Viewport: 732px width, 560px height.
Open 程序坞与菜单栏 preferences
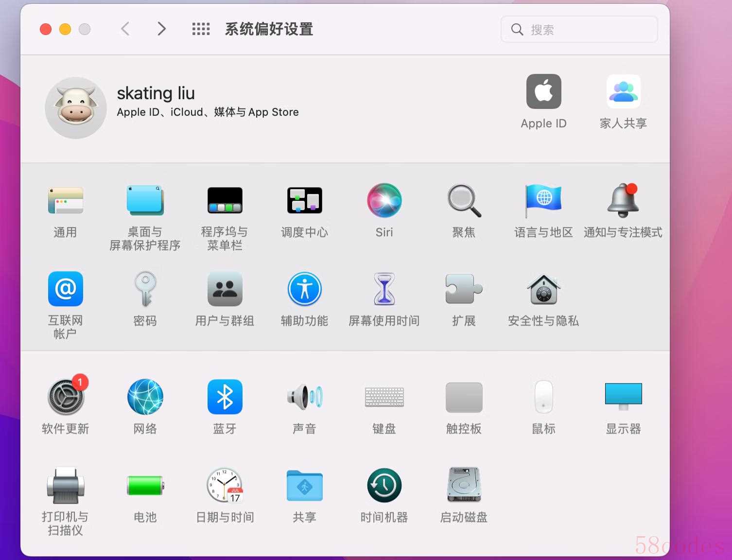pos(225,200)
